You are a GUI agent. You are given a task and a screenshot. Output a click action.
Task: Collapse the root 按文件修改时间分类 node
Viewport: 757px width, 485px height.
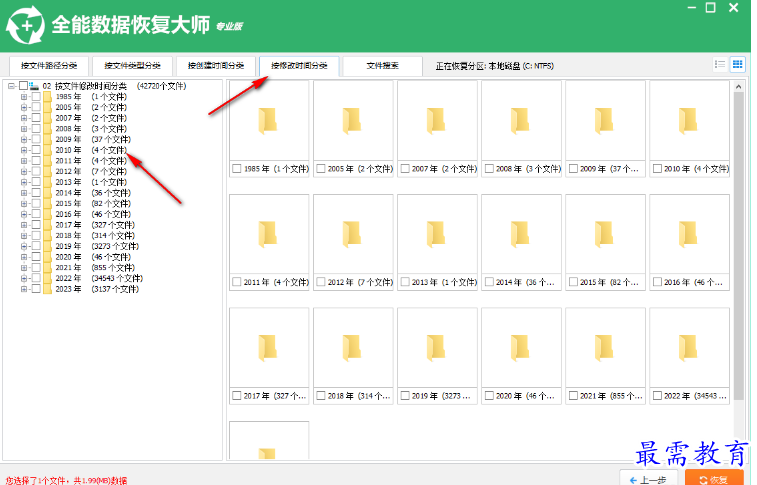pos(11,86)
